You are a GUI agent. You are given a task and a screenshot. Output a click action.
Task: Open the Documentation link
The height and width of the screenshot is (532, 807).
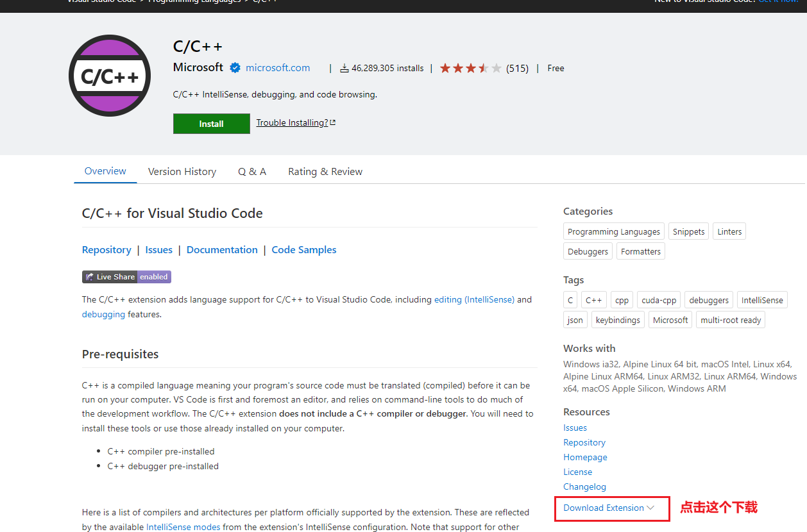coord(222,250)
